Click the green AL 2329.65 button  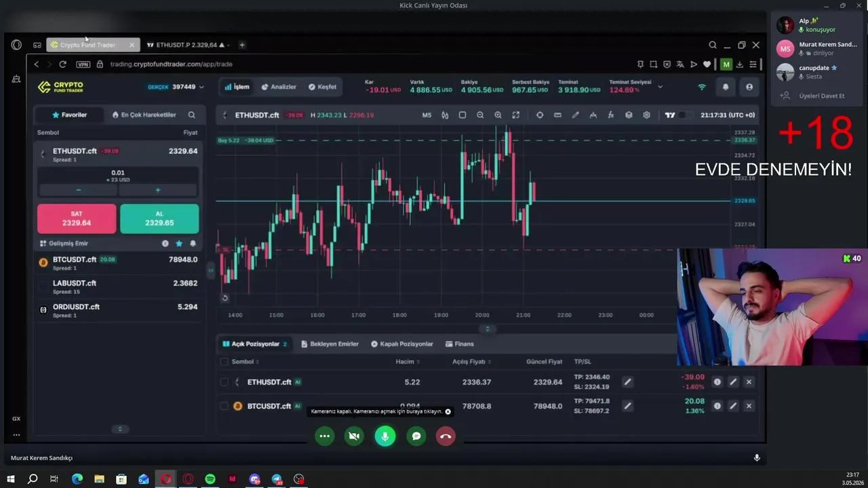(159, 218)
